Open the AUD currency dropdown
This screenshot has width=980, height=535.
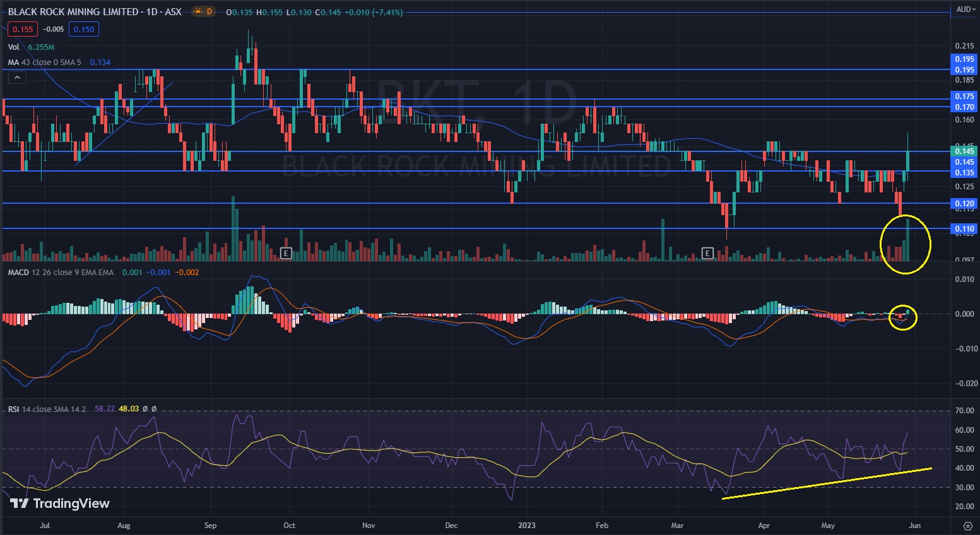click(965, 9)
